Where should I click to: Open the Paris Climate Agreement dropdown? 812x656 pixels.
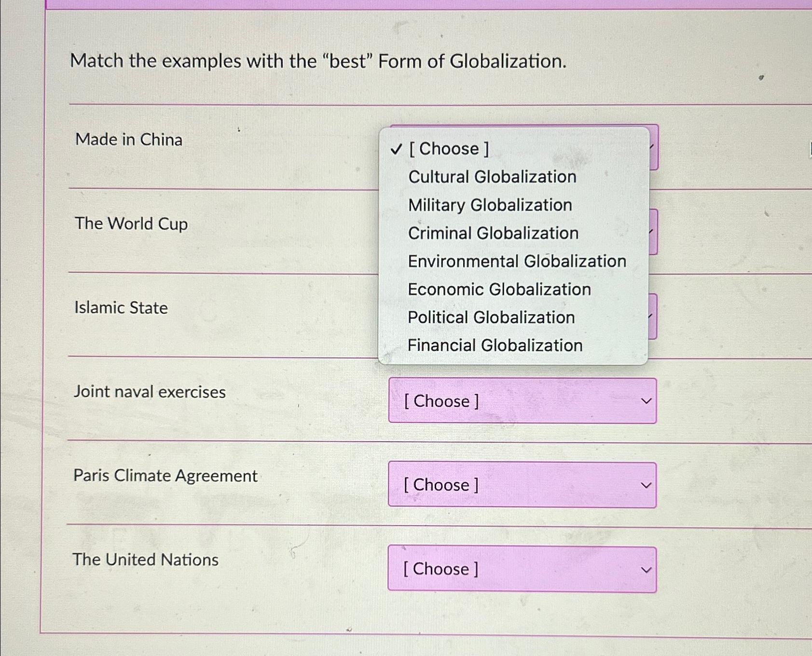[x=523, y=485]
